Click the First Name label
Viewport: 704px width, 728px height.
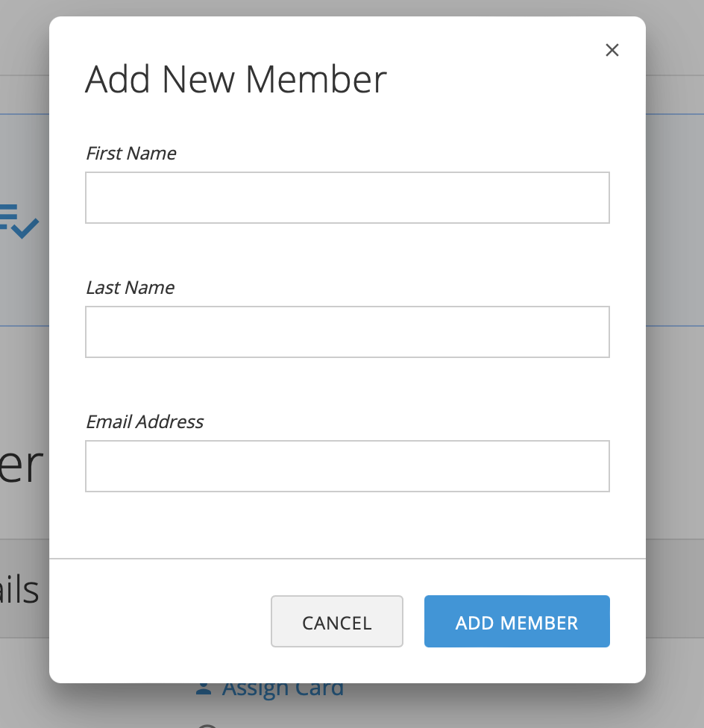pyautogui.click(x=131, y=153)
